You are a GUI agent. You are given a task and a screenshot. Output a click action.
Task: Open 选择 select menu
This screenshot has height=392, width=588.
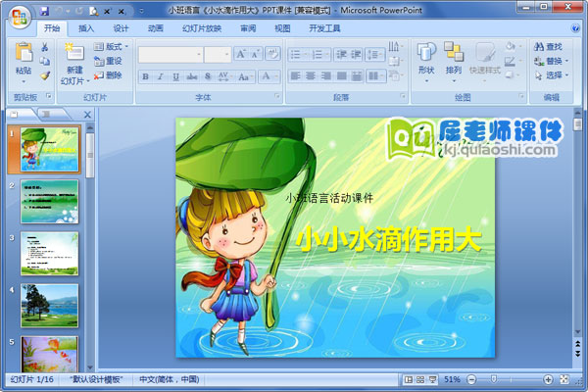[551, 75]
